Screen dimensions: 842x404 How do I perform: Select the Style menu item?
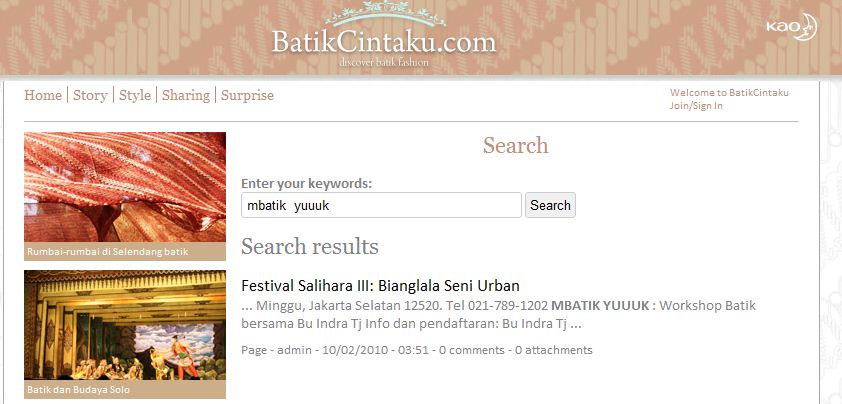[135, 95]
